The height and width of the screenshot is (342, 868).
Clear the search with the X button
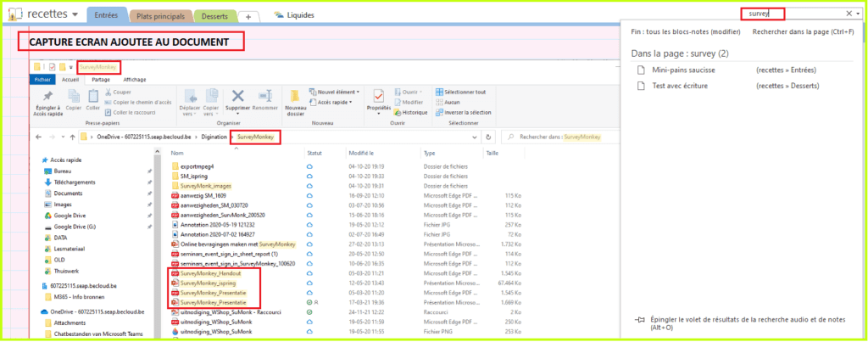point(849,14)
